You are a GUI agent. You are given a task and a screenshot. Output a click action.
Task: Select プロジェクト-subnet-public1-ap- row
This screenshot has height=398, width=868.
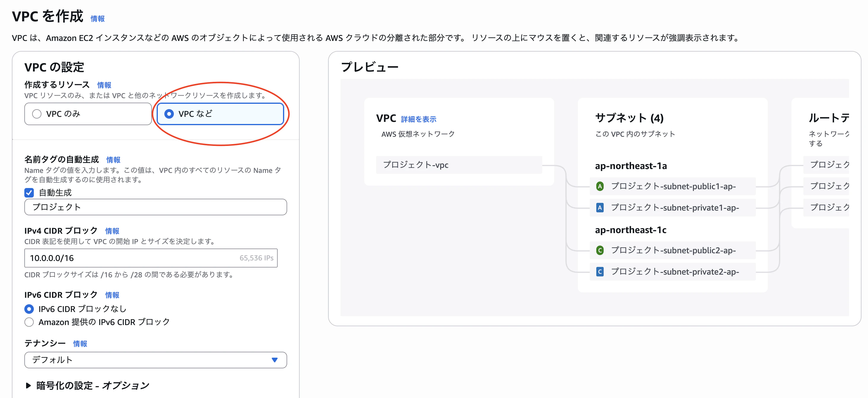pyautogui.click(x=673, y=186)
